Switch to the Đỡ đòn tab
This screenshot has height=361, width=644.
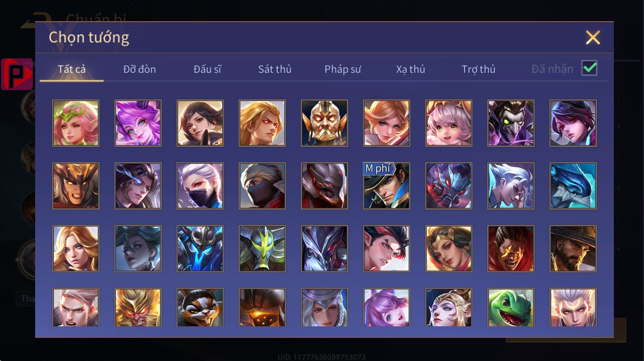tap(140, 69)
